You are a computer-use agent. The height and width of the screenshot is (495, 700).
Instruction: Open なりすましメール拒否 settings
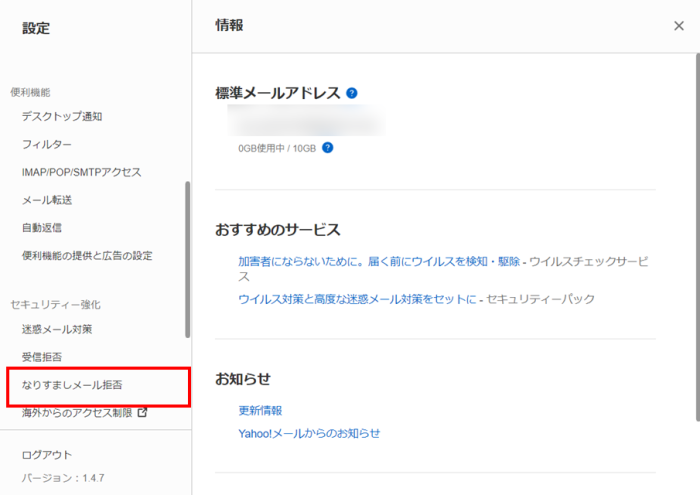pos(72,385)
